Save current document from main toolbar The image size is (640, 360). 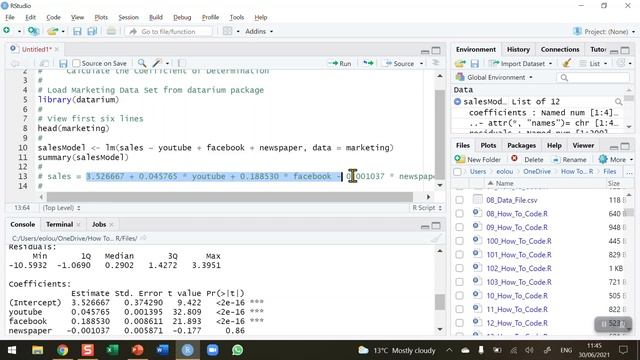pos(77,31)
